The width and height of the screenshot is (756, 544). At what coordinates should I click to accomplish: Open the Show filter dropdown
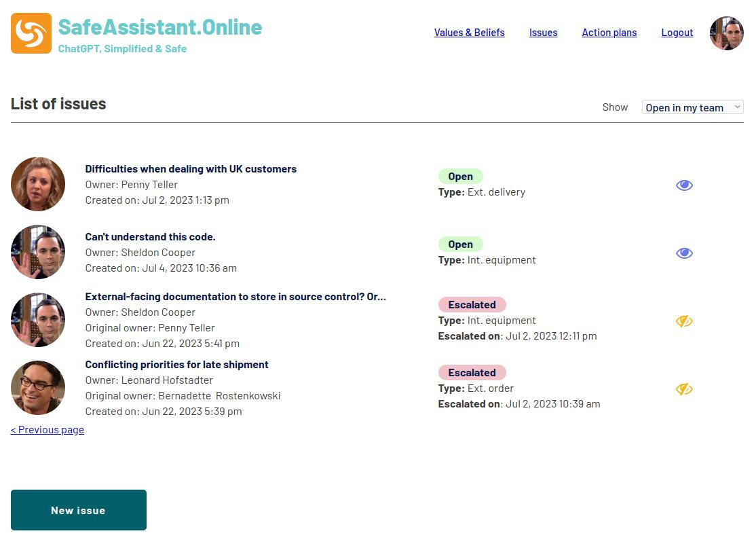tap(692, 107)
